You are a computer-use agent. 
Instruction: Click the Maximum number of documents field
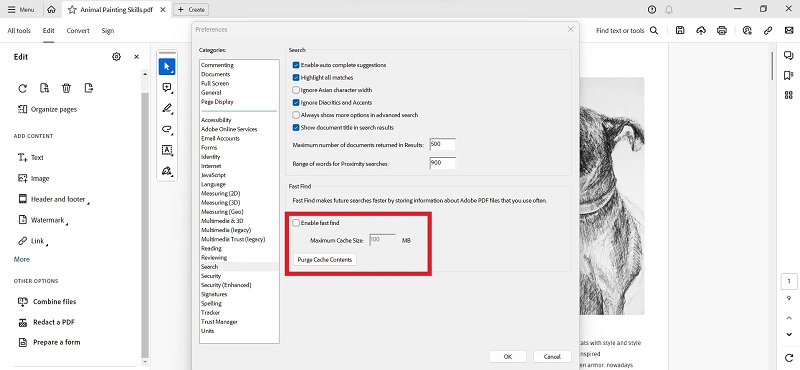point(442,144)
